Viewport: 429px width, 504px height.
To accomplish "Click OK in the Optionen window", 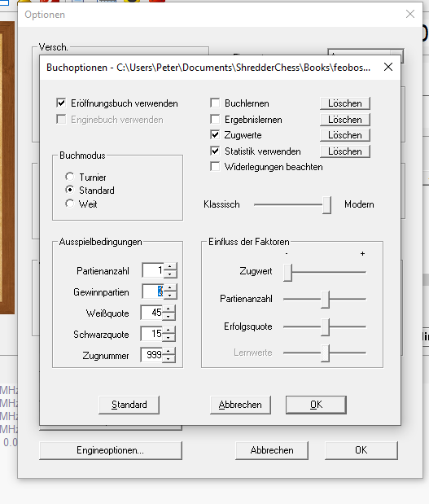I will click(x=361, y=450).
